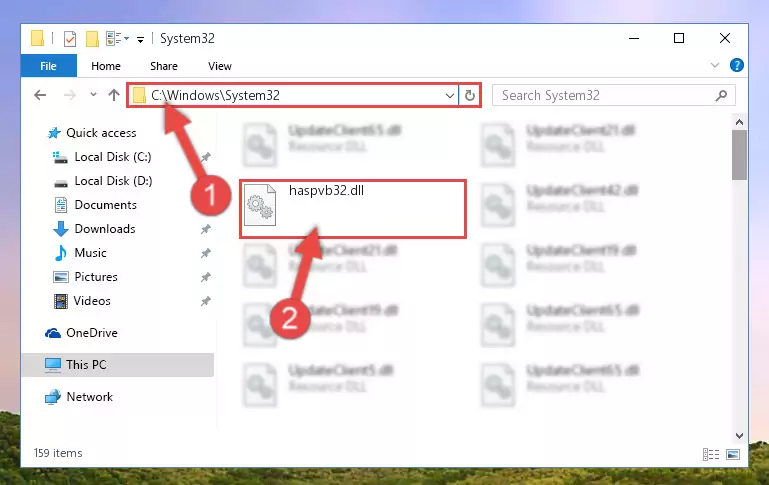Click the New folder icon in title bar
The width and height of the screenshot is (769, 485).
pyautogui.click(x=92, y=38)
